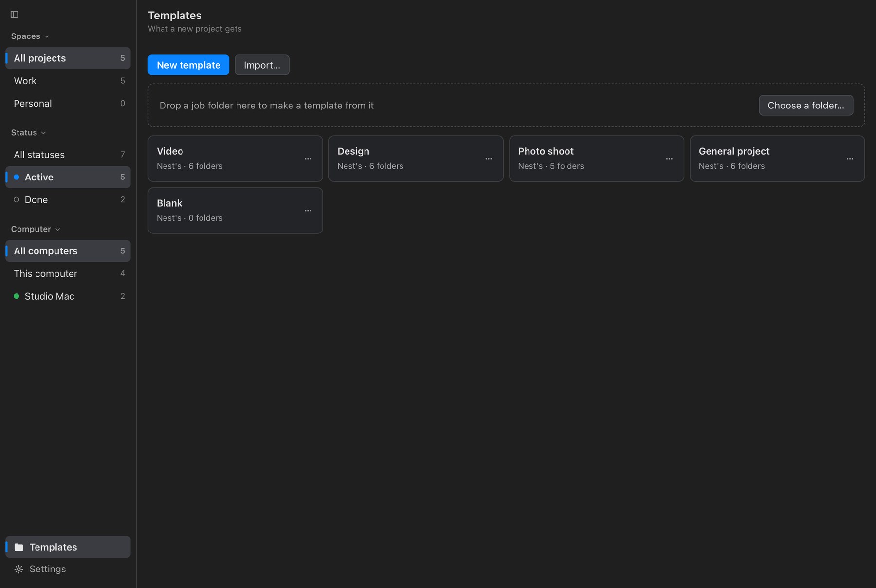Open the Blank template card

coord(235,211)
